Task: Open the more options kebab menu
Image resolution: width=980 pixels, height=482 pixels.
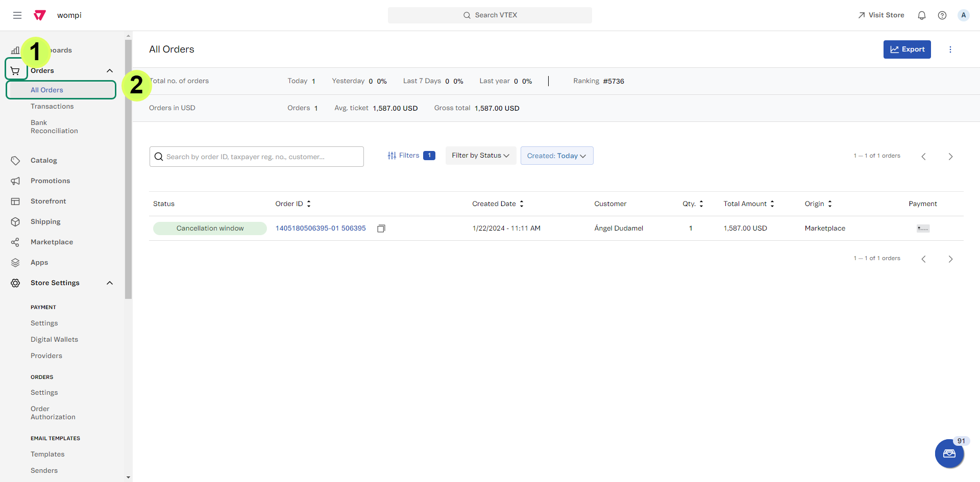Action: [x=950, y=49]
